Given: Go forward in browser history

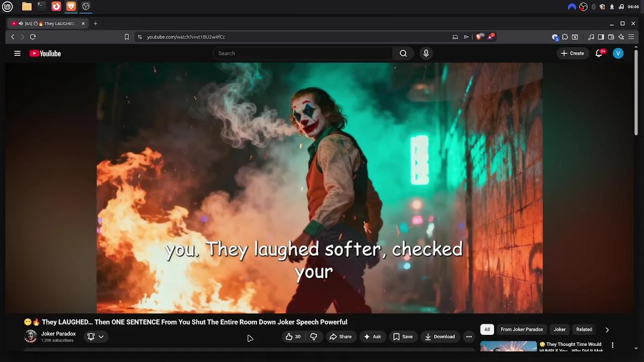Looking at the screenshot, I should tap(23, 37).
